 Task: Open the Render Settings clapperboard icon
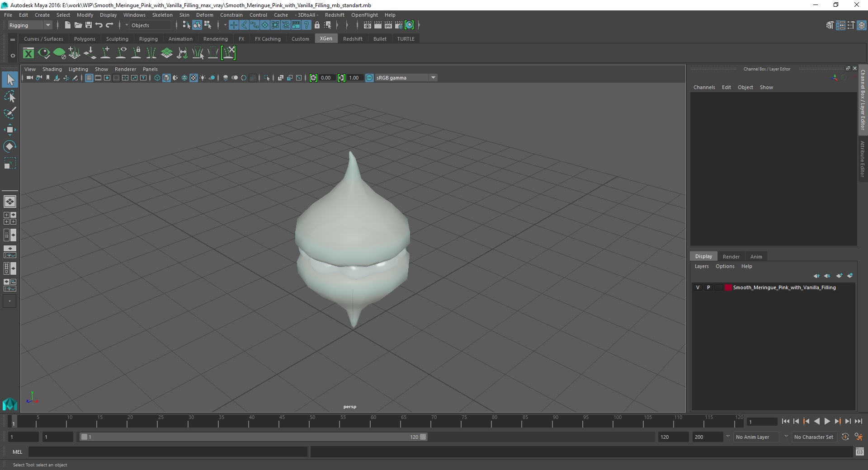[399, 25]
